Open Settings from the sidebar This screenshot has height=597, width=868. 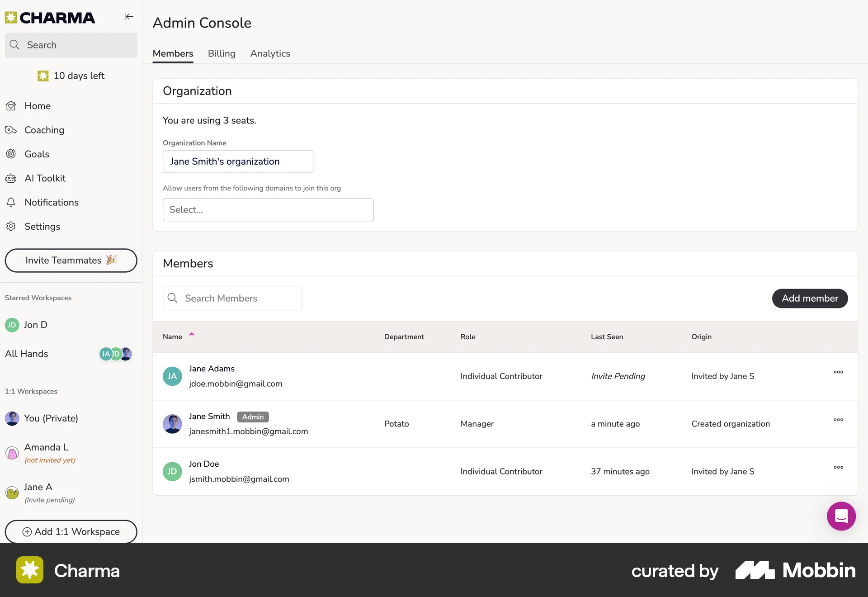(42, 226)
